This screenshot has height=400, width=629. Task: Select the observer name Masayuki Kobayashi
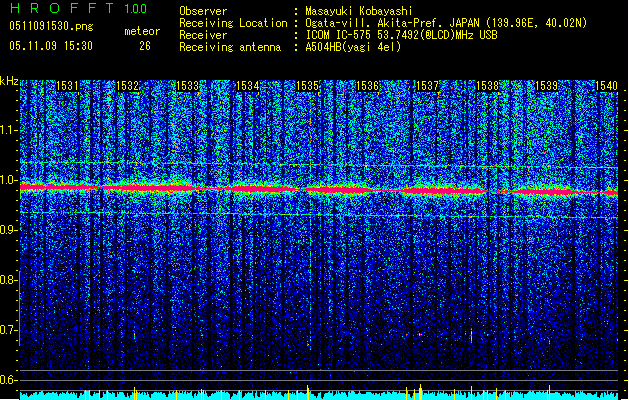(x=359, y=11)
